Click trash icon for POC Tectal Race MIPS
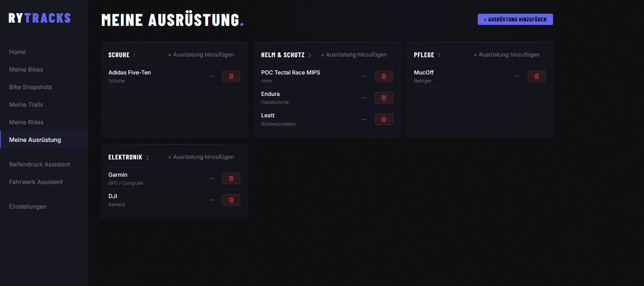Image resolution: width=644 pixels, height=286 pixels. 384,76
